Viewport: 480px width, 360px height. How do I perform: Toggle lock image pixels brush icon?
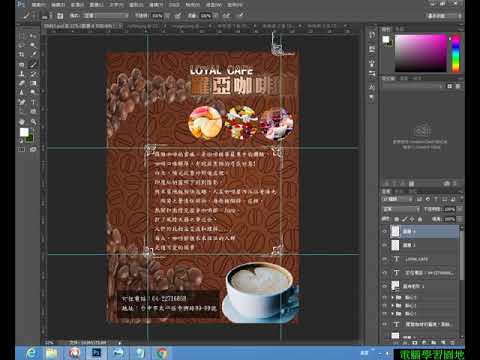click(404, 219)
